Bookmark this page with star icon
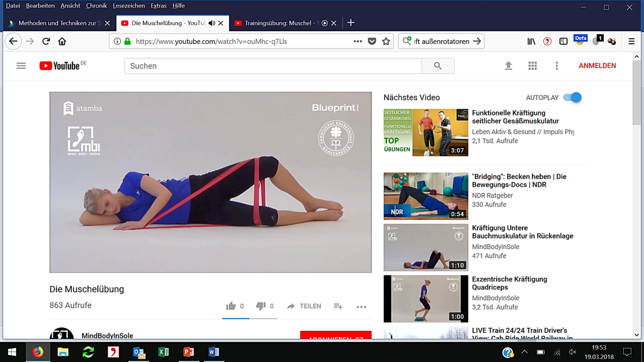 (386, 41)
